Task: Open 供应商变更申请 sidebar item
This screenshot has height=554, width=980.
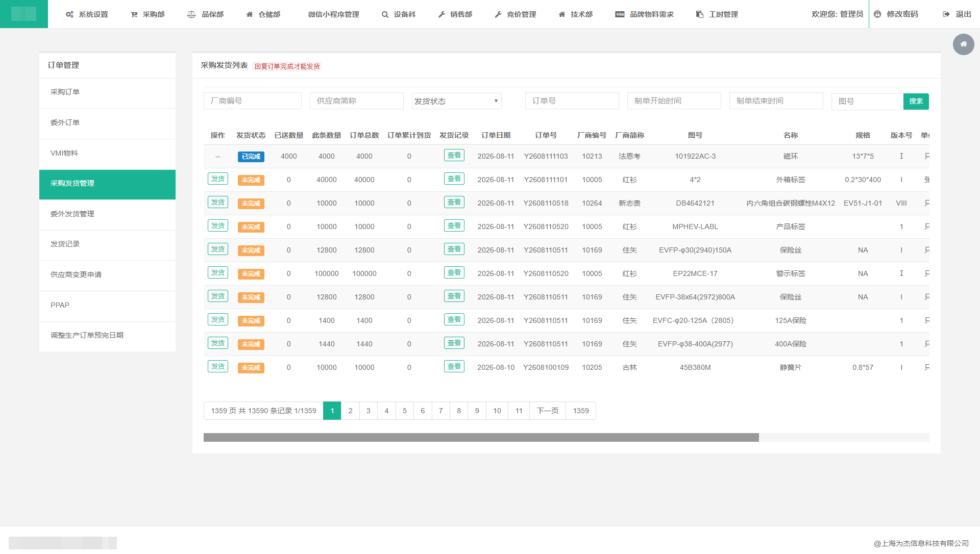Action: click(107, 275)
